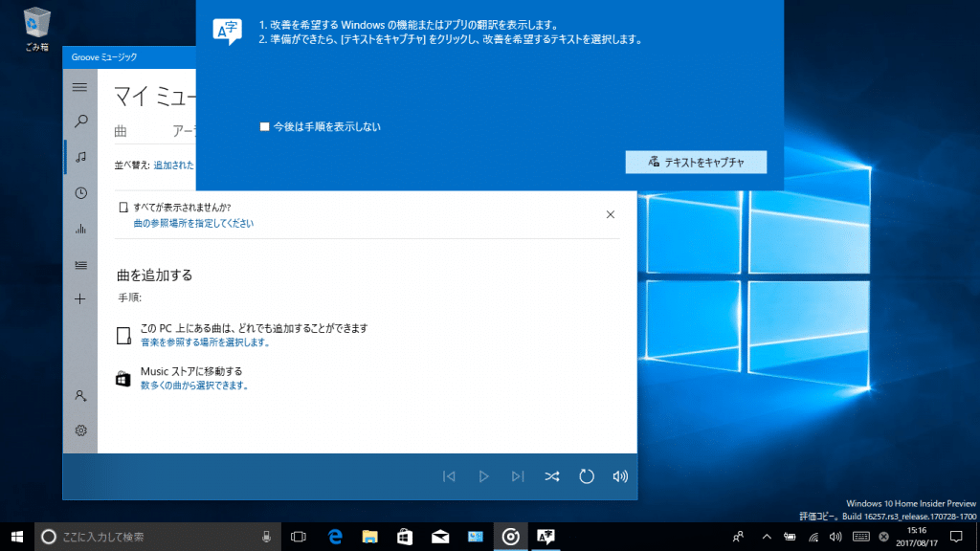This screenshot has width=980, height=551.
Task: Open Task View from the taskbar
Action: (299, 537)
